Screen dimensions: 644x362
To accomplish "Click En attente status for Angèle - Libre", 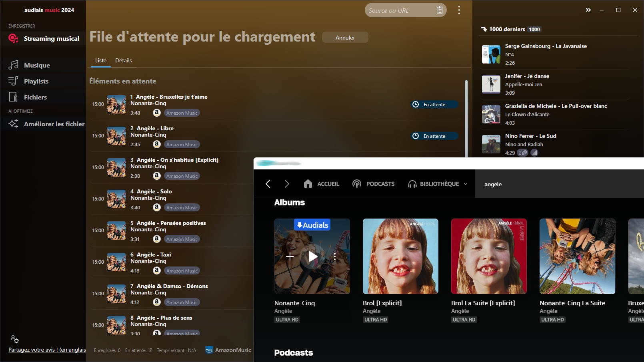I will (434, 136).
